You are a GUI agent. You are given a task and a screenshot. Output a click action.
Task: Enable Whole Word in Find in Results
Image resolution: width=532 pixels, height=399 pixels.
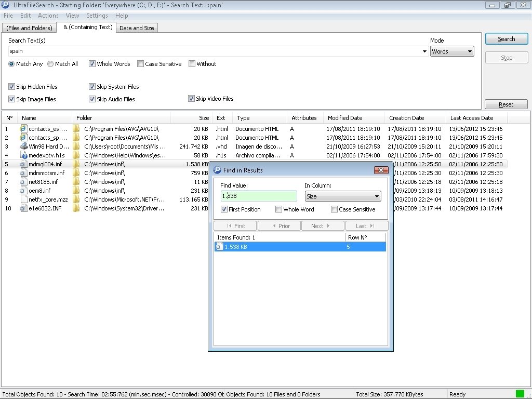coord(279,209)
